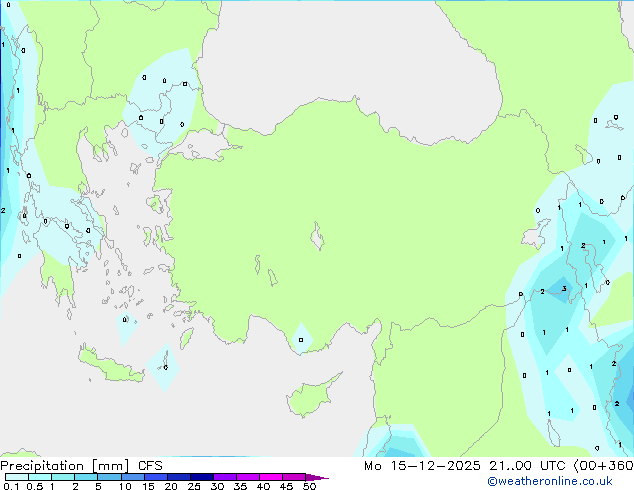Click the legend label '10'
This screenshot has height=490, width=634.
coord(125,486)
